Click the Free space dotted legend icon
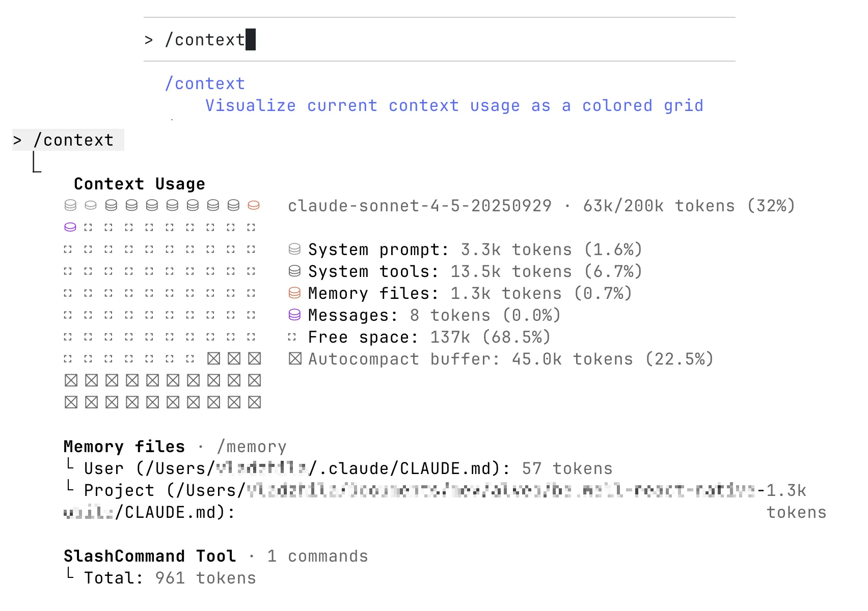868x611 pixels. [x=292, y=337]
